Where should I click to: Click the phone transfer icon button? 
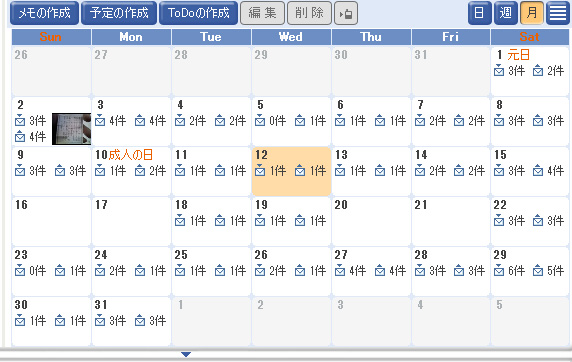(345, 14)
